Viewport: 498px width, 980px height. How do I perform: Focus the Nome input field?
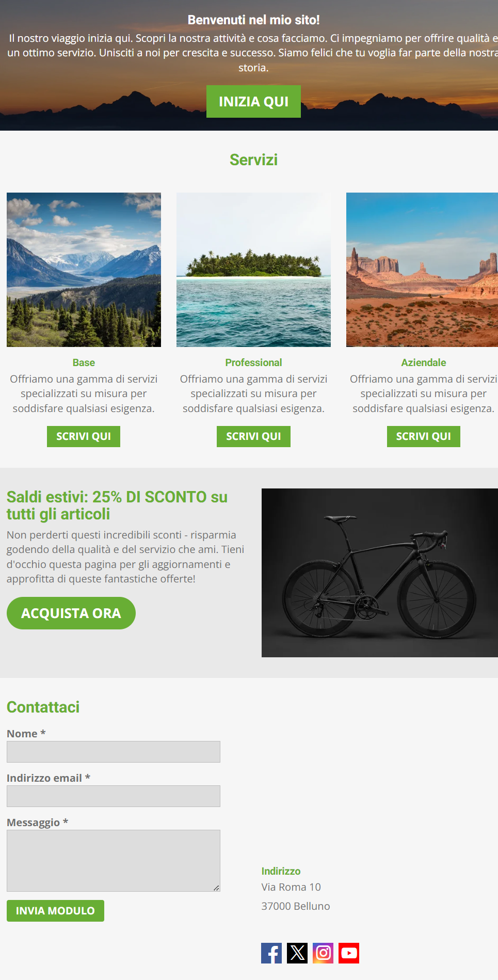(x=114, y=752)
